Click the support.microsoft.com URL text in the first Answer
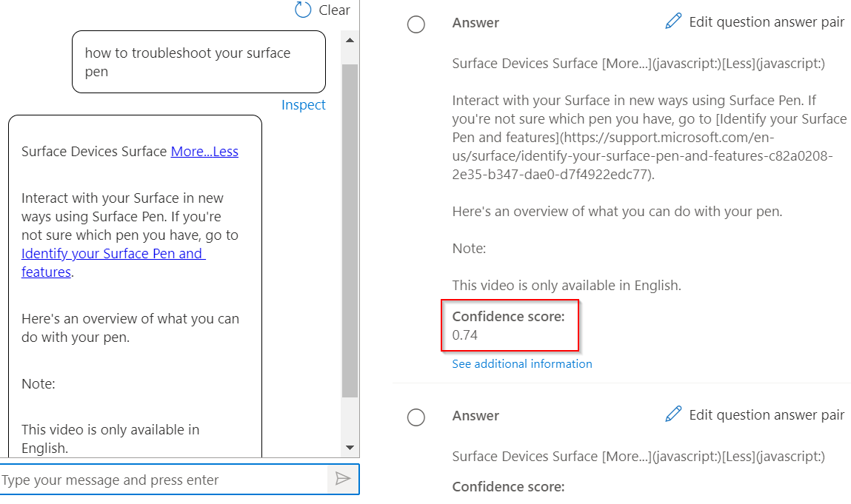Image resolution: width=851 pixels, height=504 pixels. (642, 155)
